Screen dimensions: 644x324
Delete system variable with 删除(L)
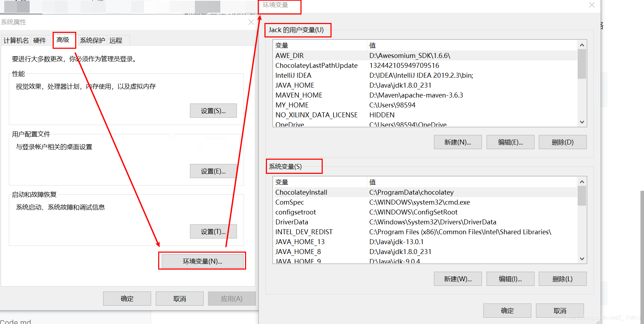click(563, 279)
